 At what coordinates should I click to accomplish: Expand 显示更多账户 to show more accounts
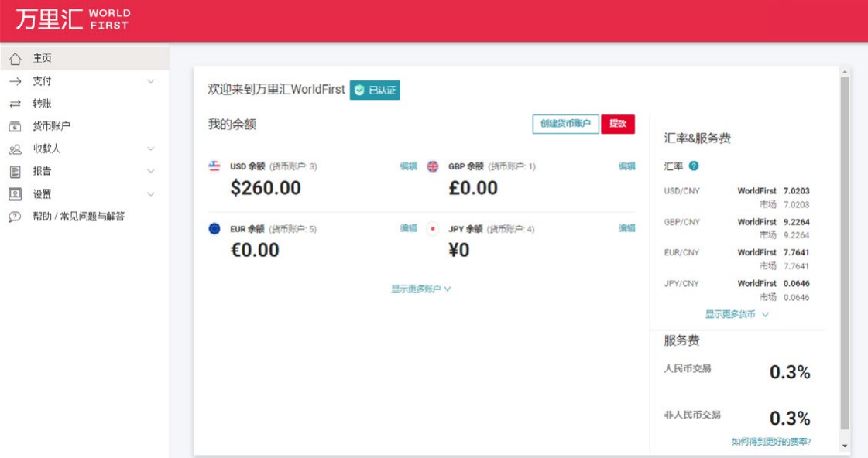click(420, 289)
